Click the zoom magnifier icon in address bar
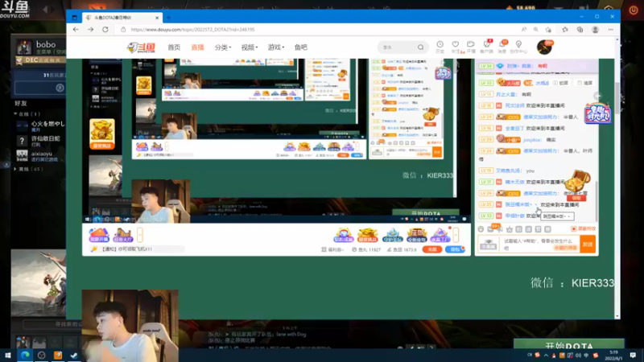This screenshot has width=644, height=362. [536, 30]
